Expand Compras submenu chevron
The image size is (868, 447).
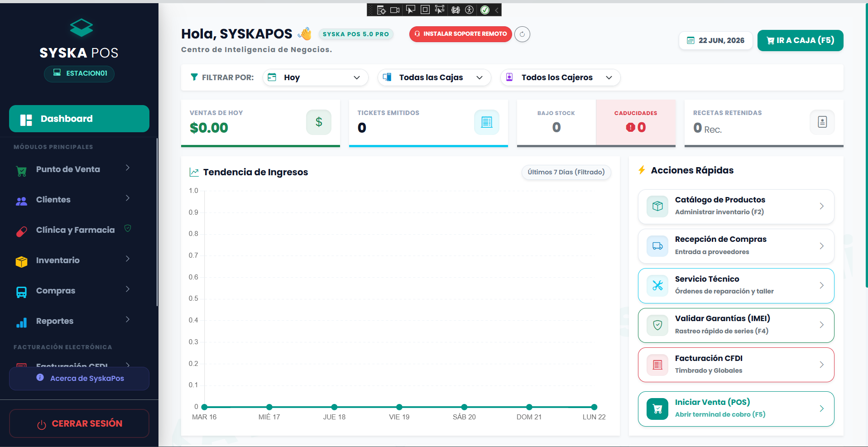[128, 289]
